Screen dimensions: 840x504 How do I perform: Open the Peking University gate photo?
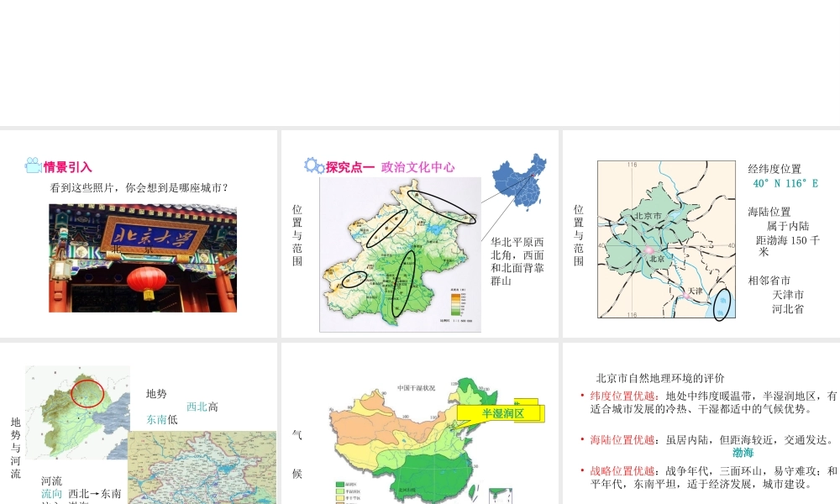point(143,258)
